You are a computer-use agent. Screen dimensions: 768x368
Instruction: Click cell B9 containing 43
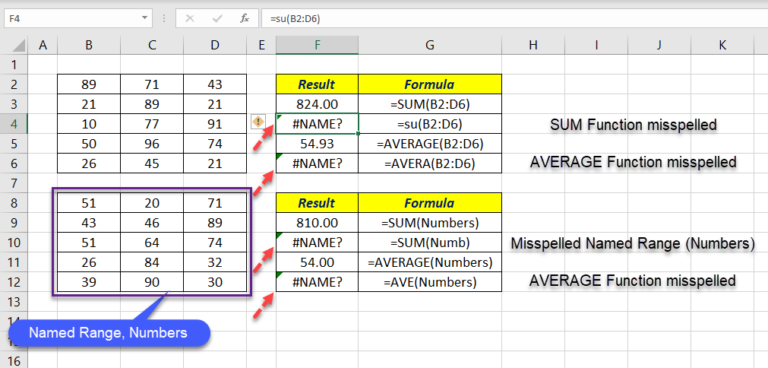point(89,223)
